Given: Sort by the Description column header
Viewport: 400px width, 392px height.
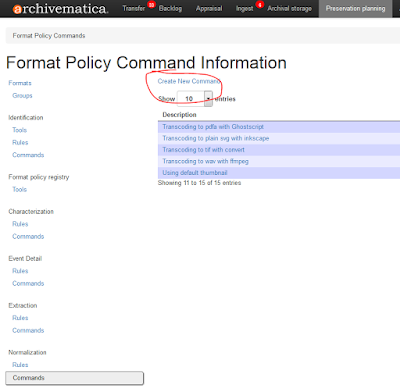Looking at the screenshot, I should [x=179, y=115].
